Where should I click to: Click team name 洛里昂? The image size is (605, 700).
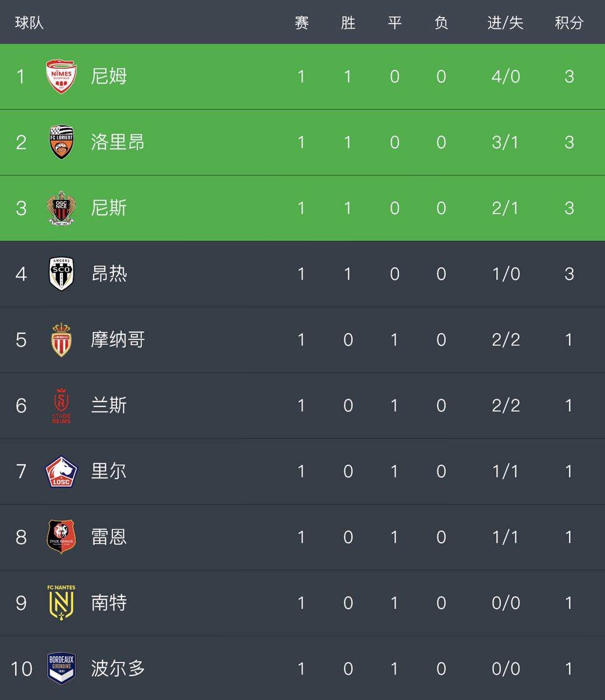[x=118, y=142]
